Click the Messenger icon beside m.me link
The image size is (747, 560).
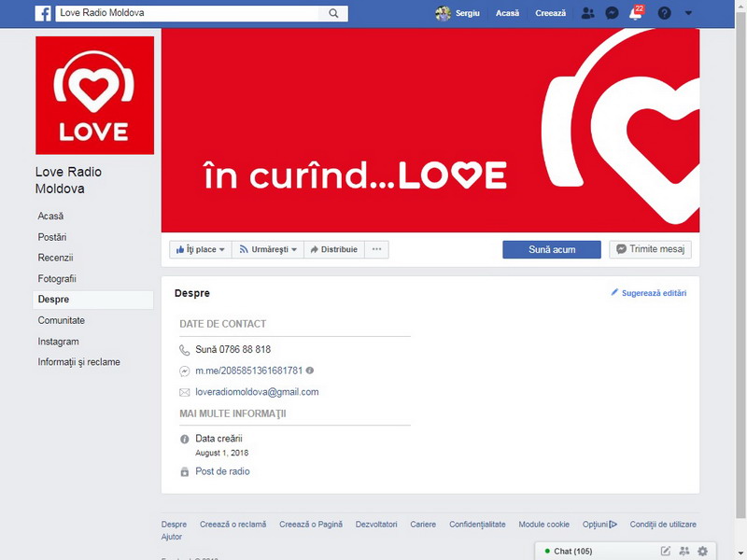[x=184, y=371]
